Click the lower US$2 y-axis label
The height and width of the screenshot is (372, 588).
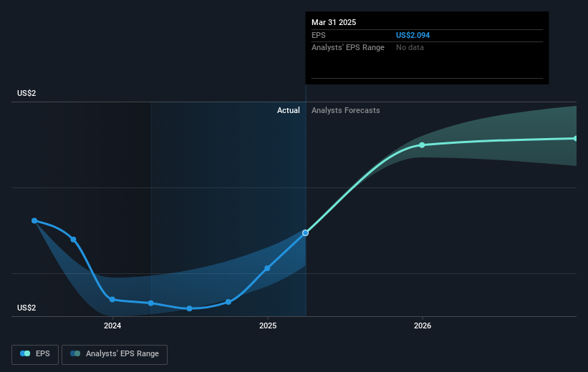pyautogui.click(x=26, y=308)
